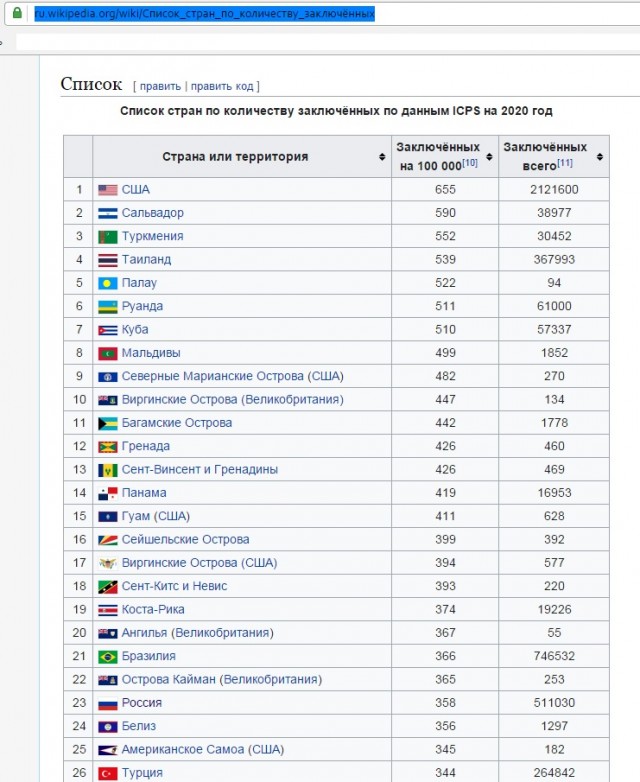Click the '511030' cell in Russia row
This screenshot has height=782, width=640.
point(554,703)
